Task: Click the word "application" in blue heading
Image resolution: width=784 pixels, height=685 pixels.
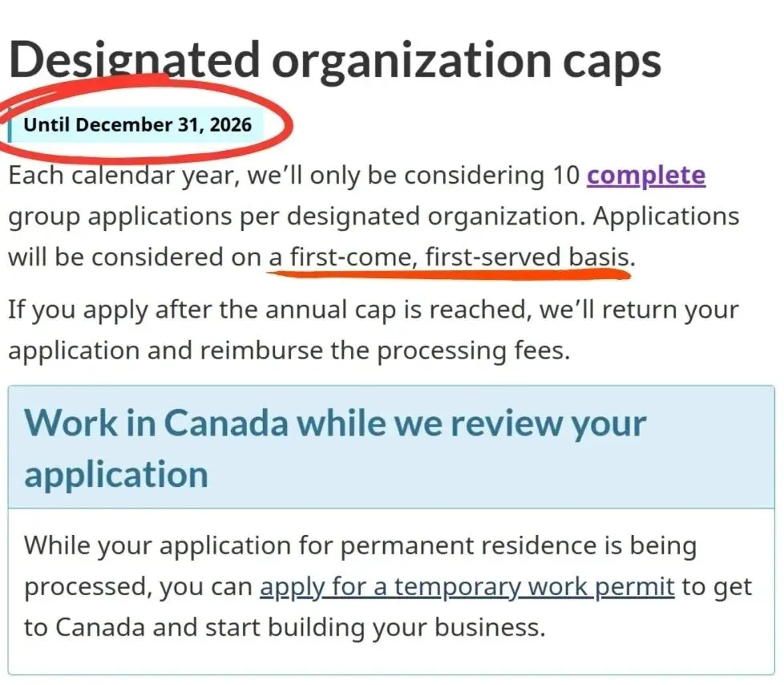Action: [x=116, y=475]
